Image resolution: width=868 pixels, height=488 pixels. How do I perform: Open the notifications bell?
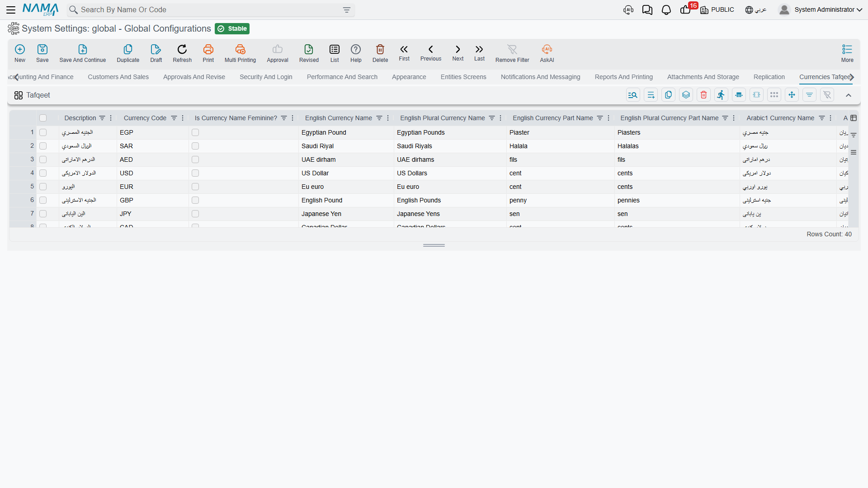pyautogui.click(x=666, y=10)
